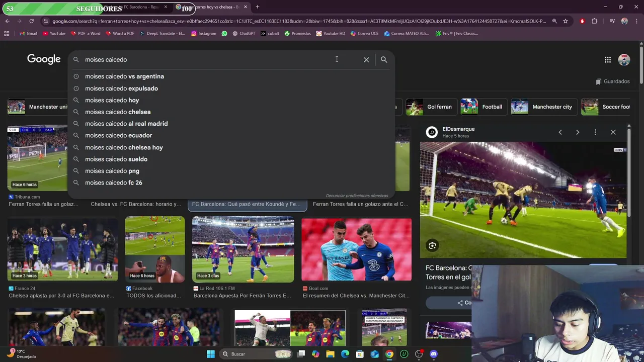The width and height of the screenshot is (644, 362).
Task: Open the YouTube bookmark
Action: tap(54, 34)
